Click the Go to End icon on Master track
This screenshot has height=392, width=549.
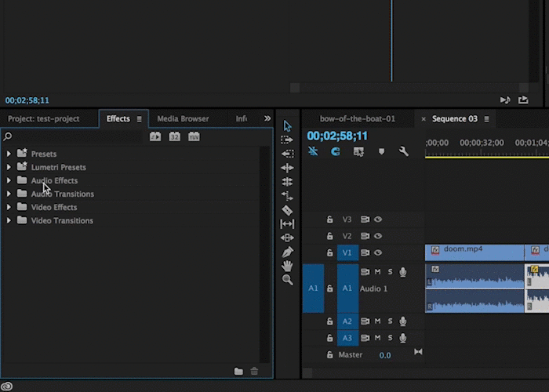coord(418,352)
